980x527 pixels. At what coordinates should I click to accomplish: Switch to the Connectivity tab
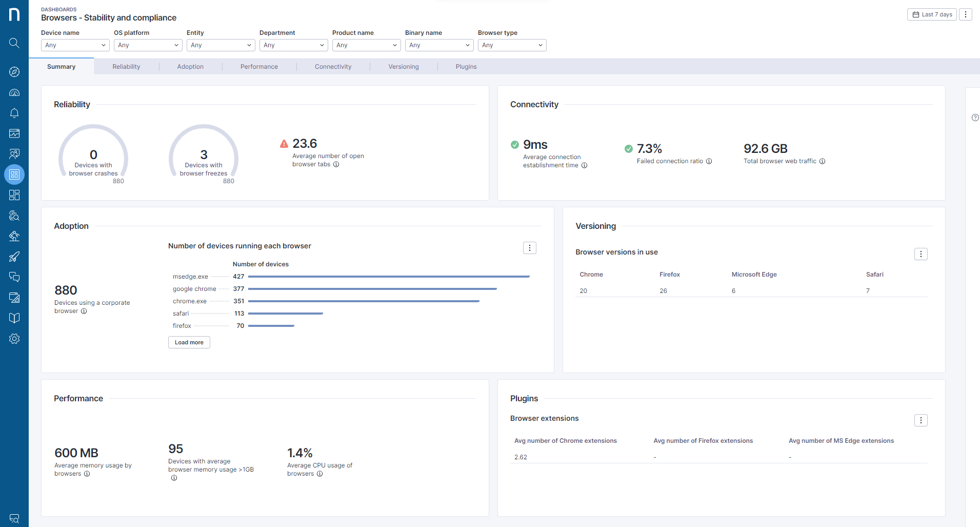333,67
